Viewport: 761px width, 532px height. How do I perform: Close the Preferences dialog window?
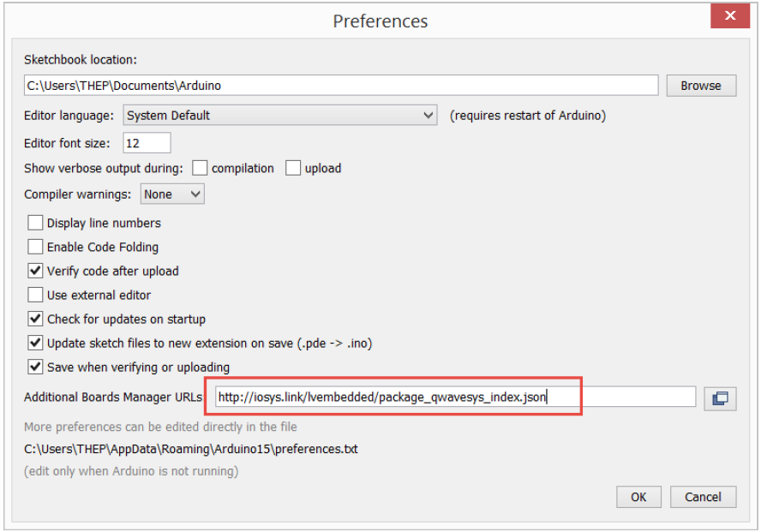(x=730, y=16)
